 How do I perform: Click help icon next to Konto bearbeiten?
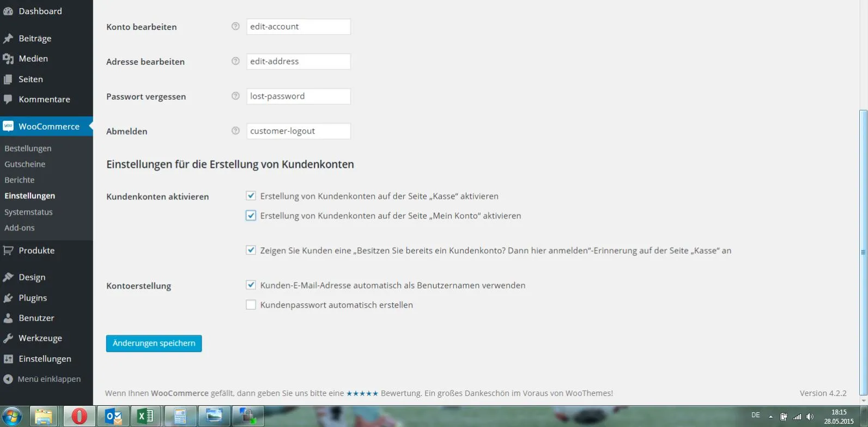click(235, 26)
